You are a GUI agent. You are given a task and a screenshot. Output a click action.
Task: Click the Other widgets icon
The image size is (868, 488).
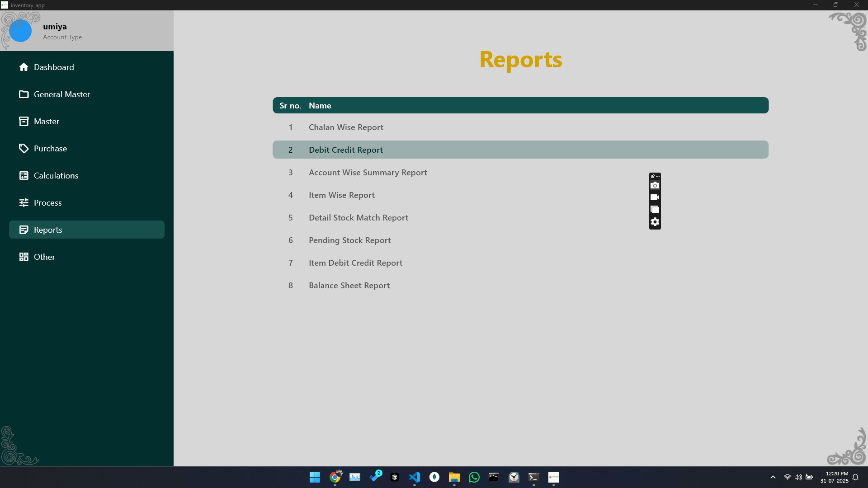point(24,257)
